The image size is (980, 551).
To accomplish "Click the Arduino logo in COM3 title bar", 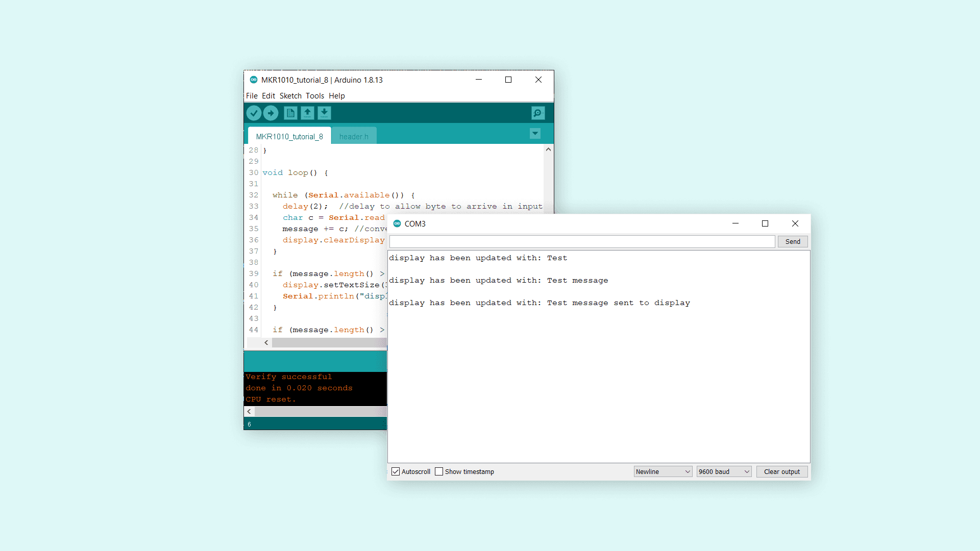I will (x=397, y=223).
